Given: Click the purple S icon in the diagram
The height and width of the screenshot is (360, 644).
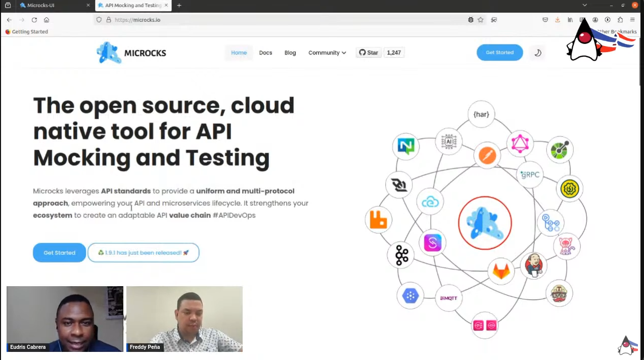Looking at the screenshot, I should pos(433,243).
